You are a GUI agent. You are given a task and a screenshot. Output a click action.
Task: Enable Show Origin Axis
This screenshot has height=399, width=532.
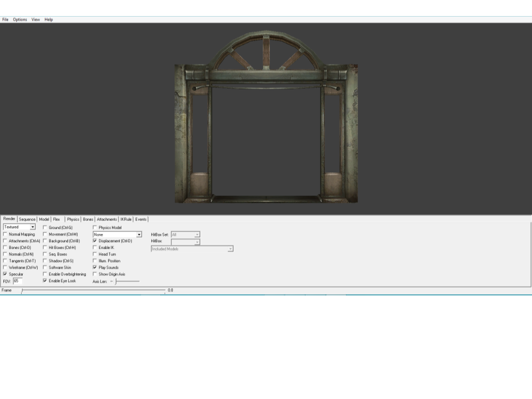(95, 274)
